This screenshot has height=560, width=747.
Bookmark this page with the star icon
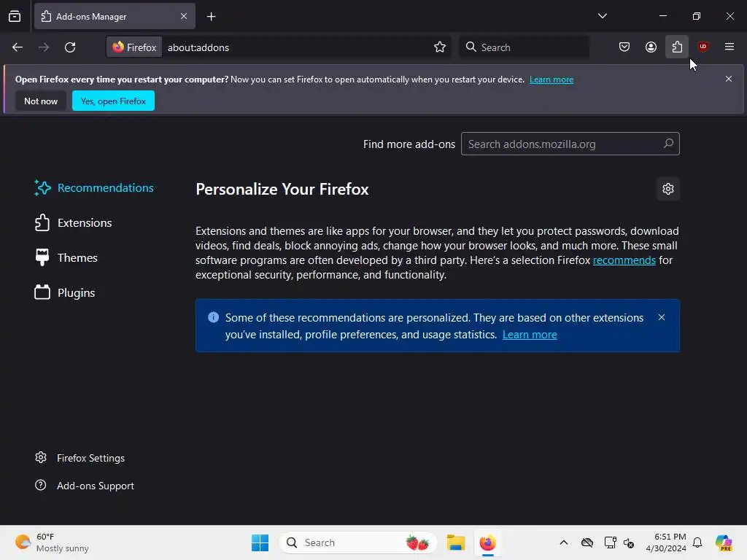(x=440, y=47)
